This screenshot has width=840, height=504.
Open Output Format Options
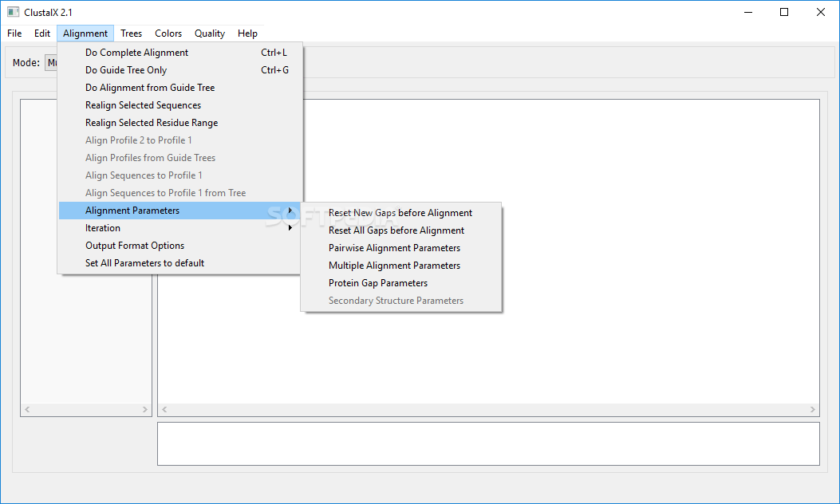(x=180, y=246)
